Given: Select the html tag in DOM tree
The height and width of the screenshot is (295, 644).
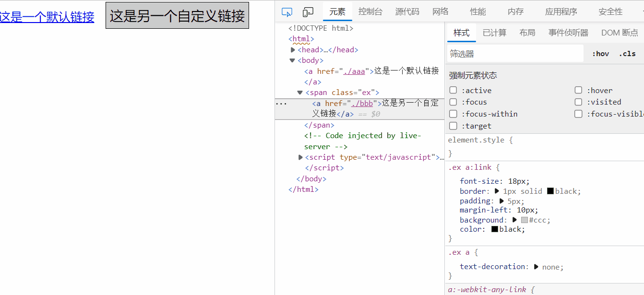Looking at the screenshot, I should [301, 39].
